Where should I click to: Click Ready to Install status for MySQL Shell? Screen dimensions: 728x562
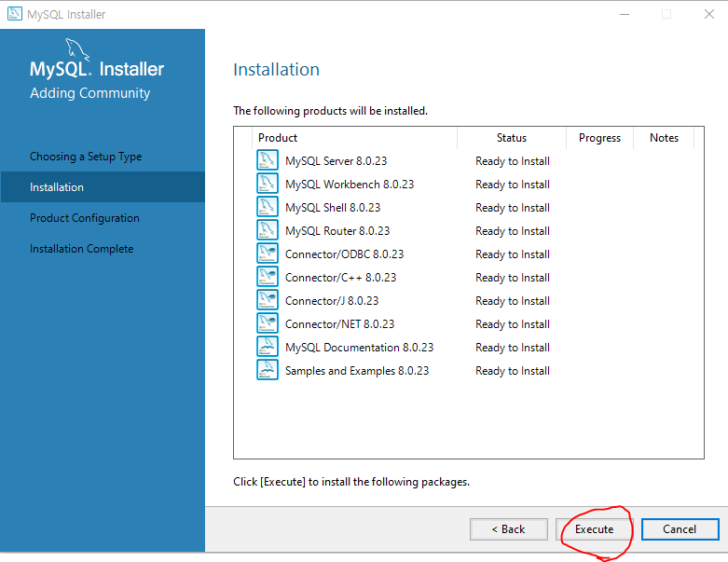pos(513,208)
